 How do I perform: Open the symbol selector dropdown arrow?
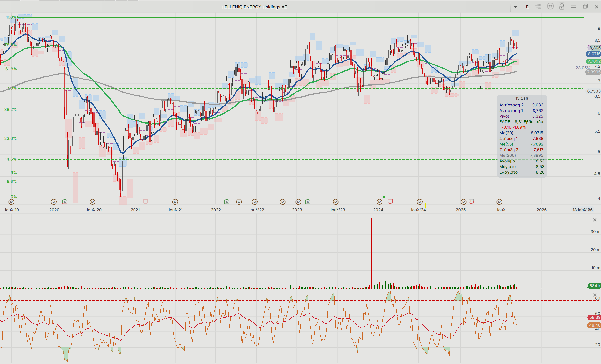point(515,7)
